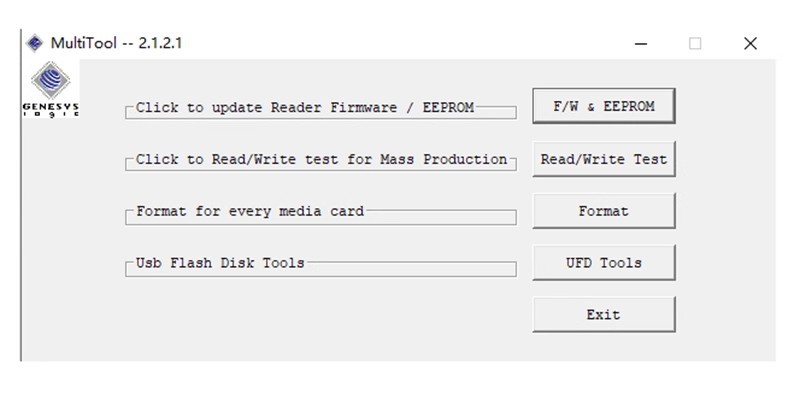Viewport: 800px width, 400px height.
Task: Click the "MultiTool" name in the title bar
Action: 83,43
